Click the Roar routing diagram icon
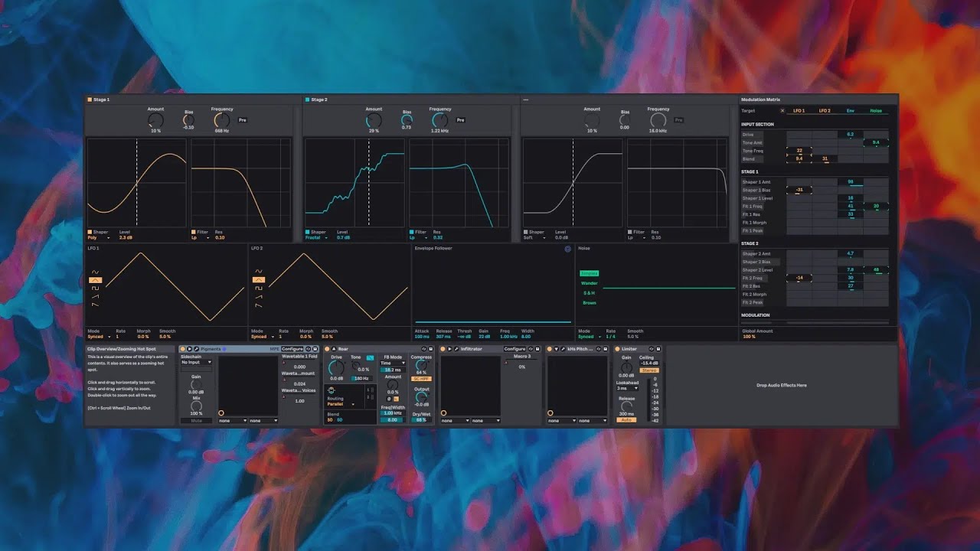Screen dimensions: 980x551 tap(331, 390)
